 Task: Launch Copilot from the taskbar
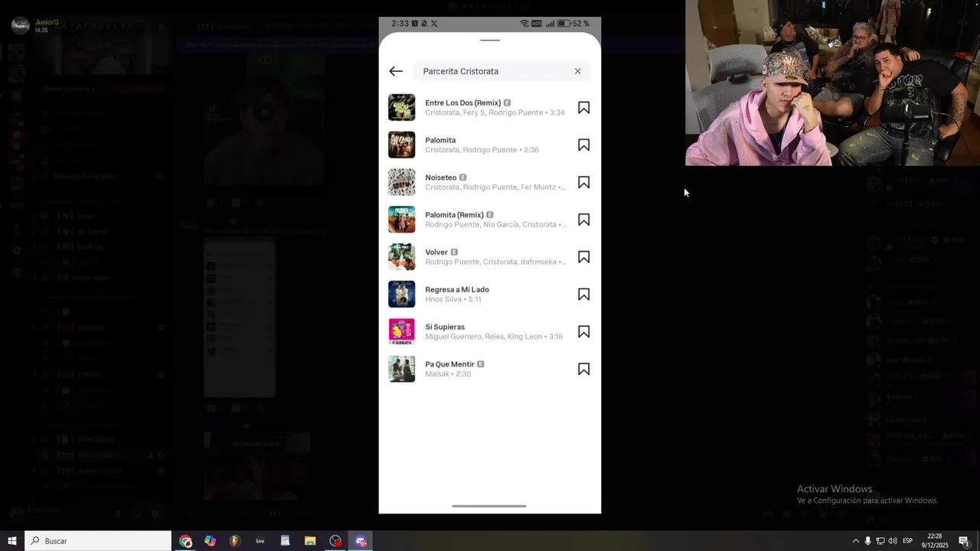[210, 541]
